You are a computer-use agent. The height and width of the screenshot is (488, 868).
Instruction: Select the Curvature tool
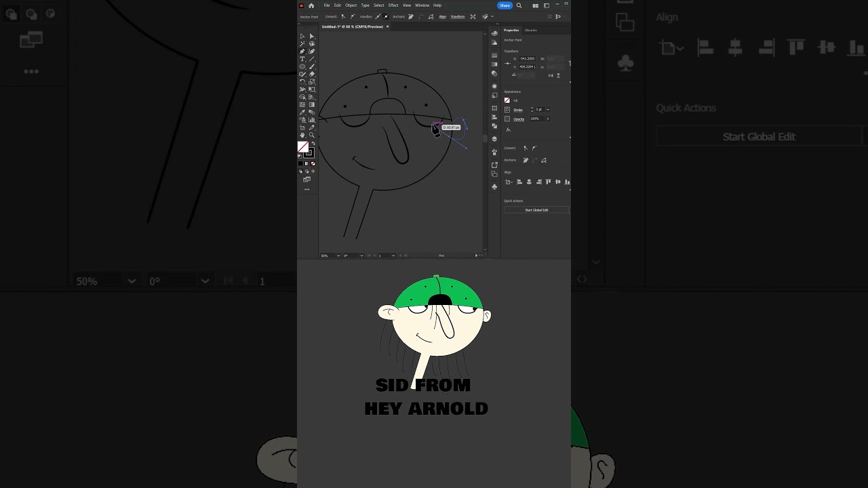point(312,51)
